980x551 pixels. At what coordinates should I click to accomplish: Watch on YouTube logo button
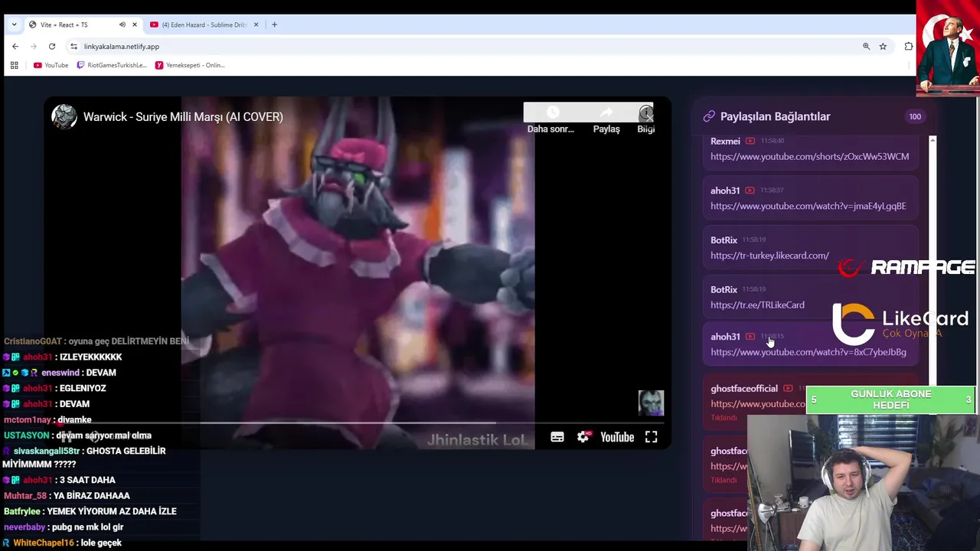pos(617,437)
